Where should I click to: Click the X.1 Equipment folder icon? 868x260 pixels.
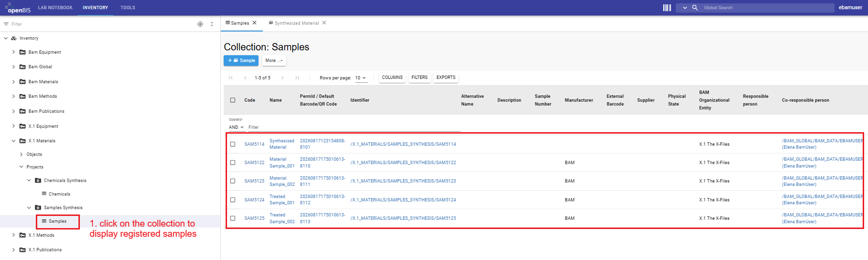pos(22,126)
